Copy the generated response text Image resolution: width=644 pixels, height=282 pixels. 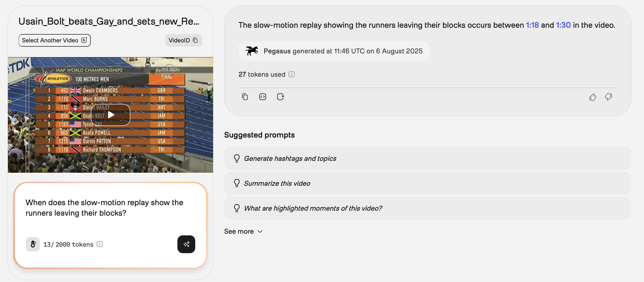pos(245,97)
